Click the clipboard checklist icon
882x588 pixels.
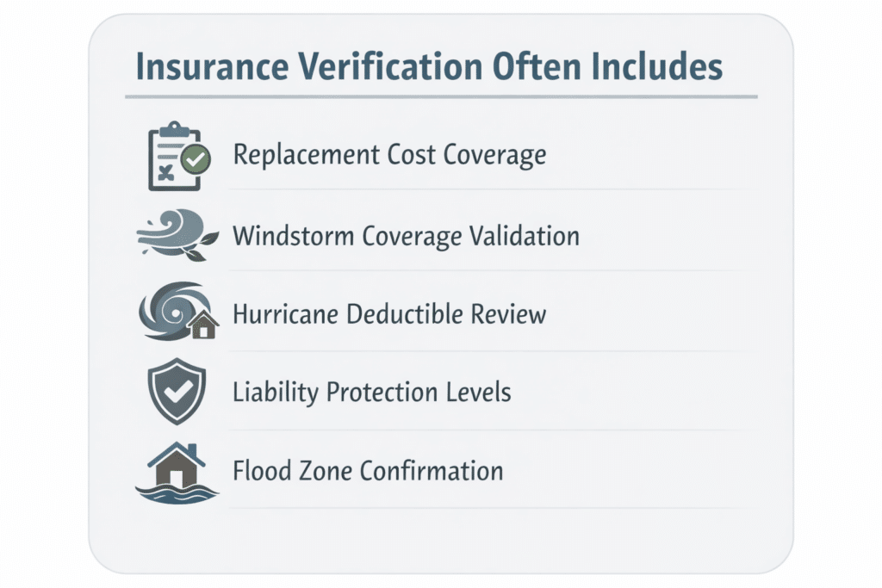[179, 157]
